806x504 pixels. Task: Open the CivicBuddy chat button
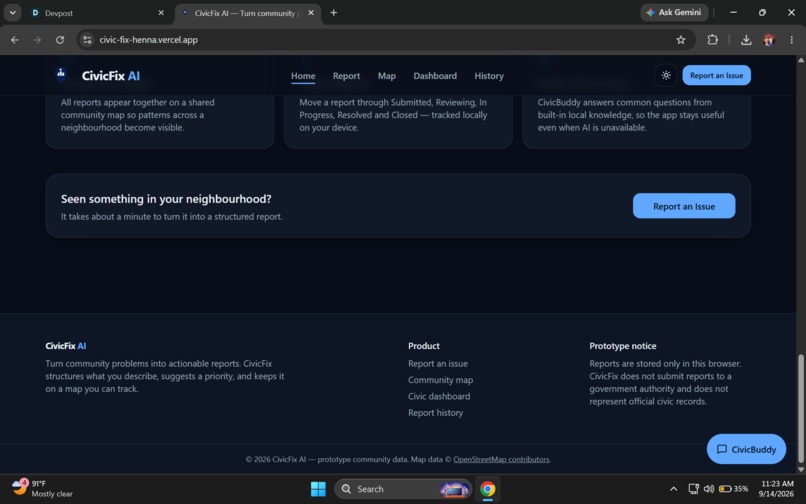coord(746,449)
